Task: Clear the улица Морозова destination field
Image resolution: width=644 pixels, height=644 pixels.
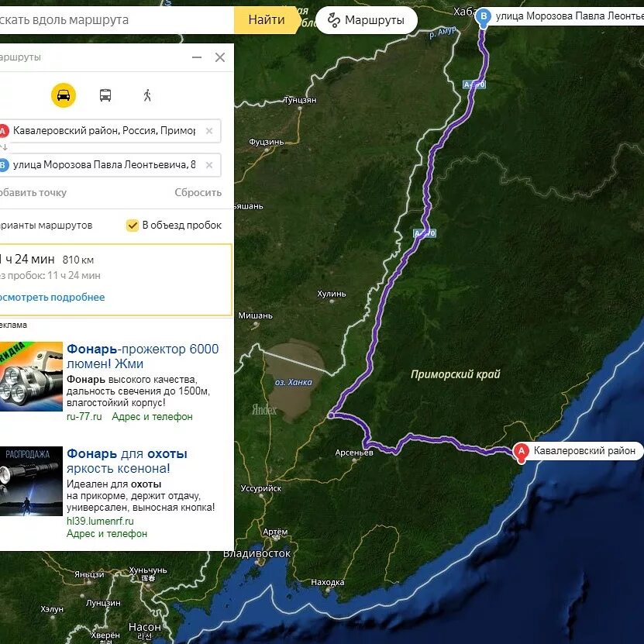Action: tap(209, 165)
